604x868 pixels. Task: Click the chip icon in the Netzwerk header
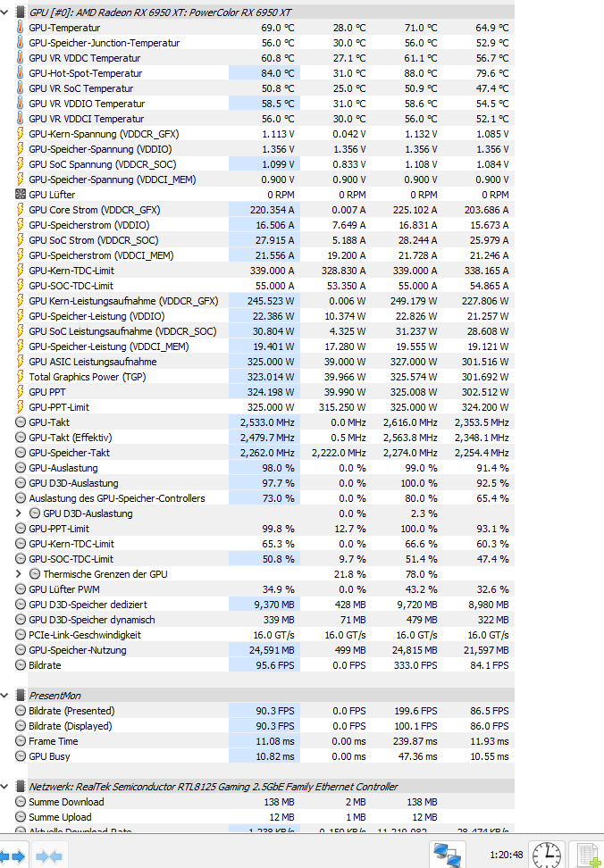[20, 787]
